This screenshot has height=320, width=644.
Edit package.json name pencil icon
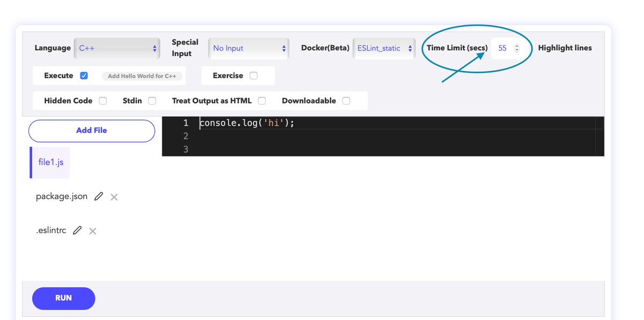tap(99, 196)
